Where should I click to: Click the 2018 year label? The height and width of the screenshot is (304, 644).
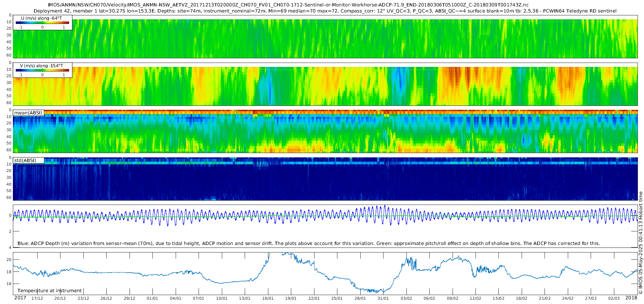pyautogui.click(x=631, y=298)
